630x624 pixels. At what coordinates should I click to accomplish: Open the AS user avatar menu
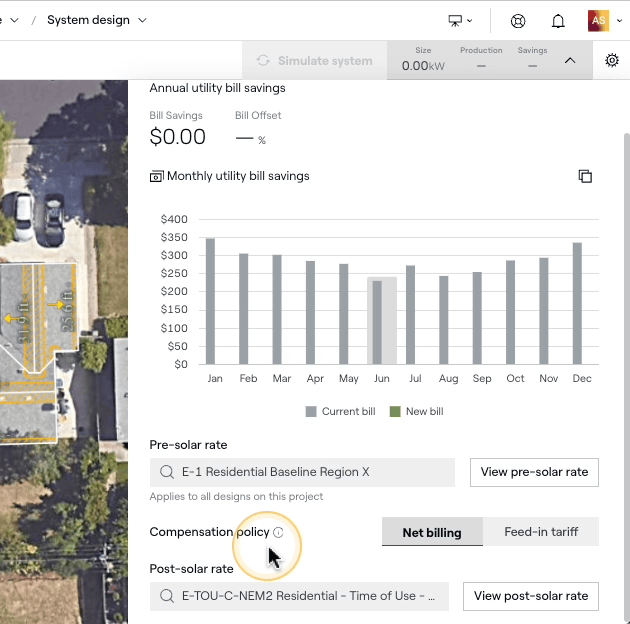pyautogui.click(x=599, y=20)
